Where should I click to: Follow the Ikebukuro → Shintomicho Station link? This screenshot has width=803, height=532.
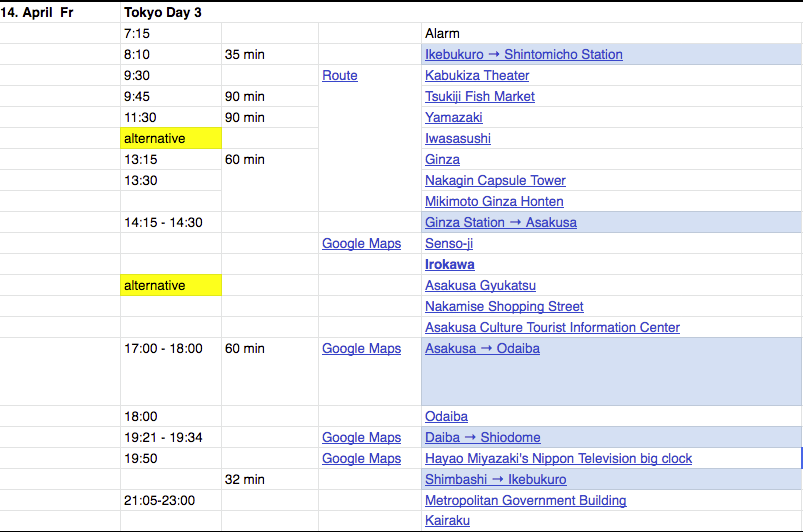(523, 55)
